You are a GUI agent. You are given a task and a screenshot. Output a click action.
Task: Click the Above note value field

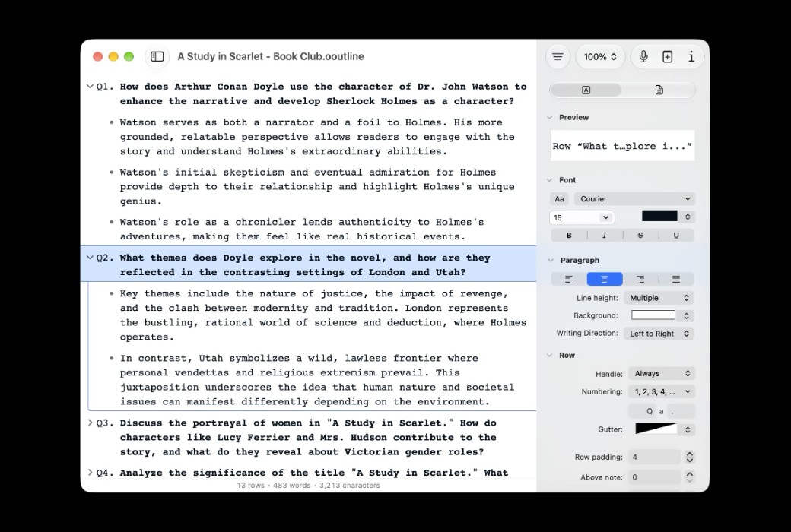click(655, 477)
